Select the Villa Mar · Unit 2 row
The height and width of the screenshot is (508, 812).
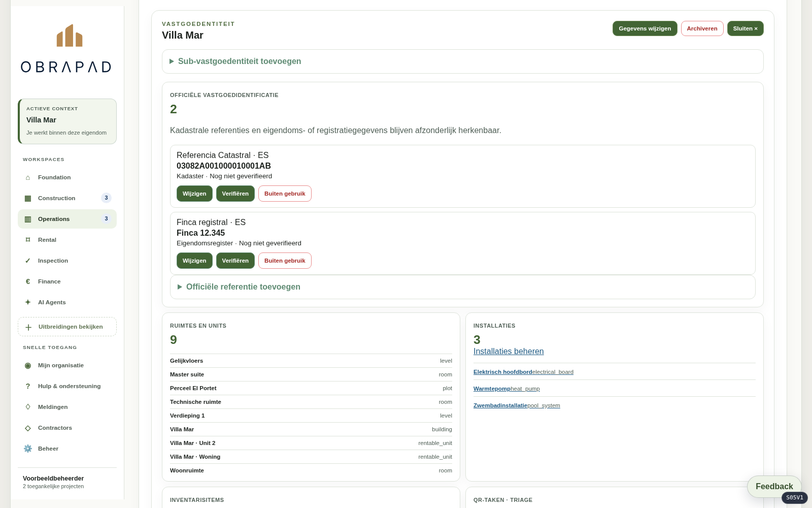[311, 443]
